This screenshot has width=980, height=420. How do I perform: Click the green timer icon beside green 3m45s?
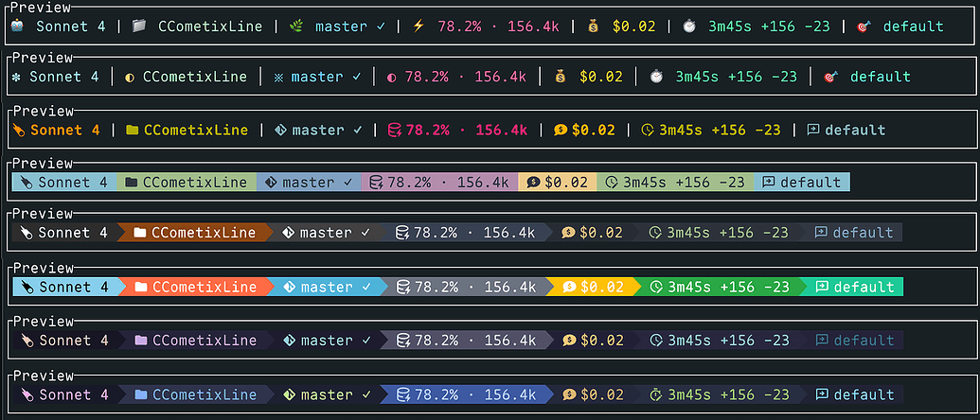click(x=656, y=395)
